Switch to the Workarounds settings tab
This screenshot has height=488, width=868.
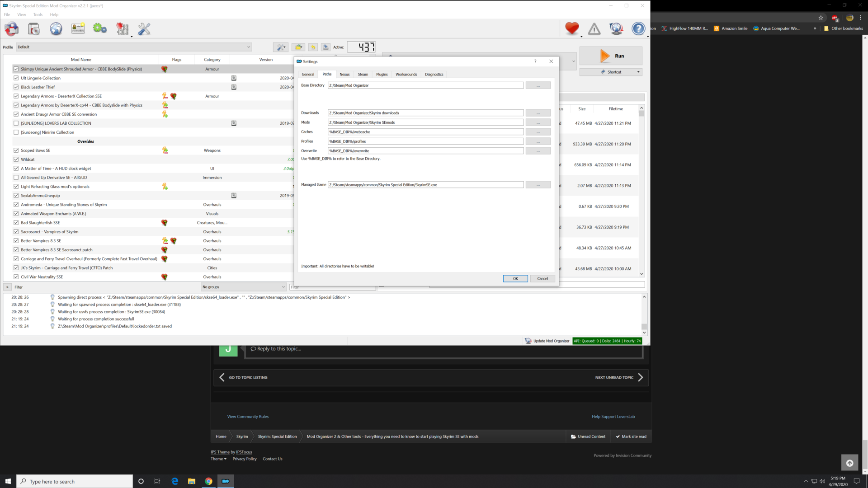point(406,75)
